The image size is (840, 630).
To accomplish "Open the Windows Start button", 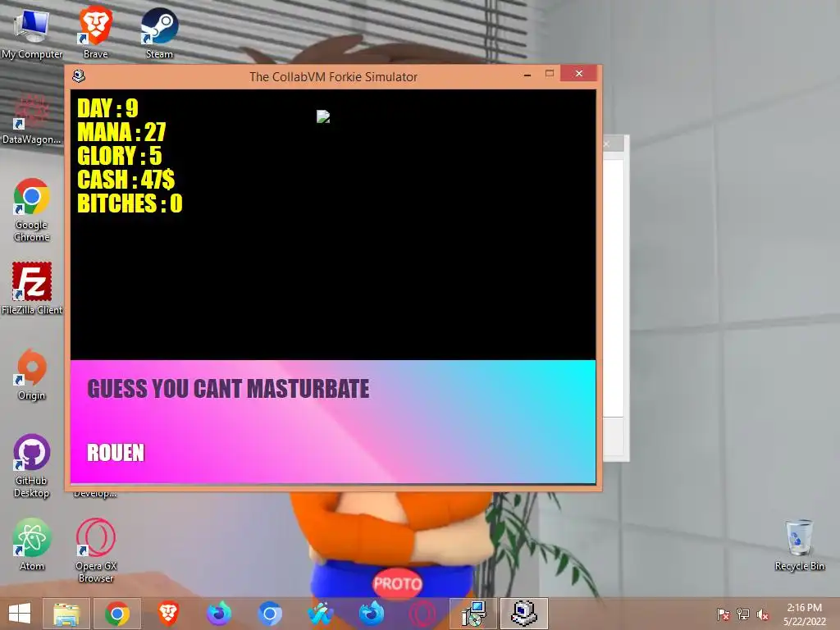I will [x=20, y=614].
